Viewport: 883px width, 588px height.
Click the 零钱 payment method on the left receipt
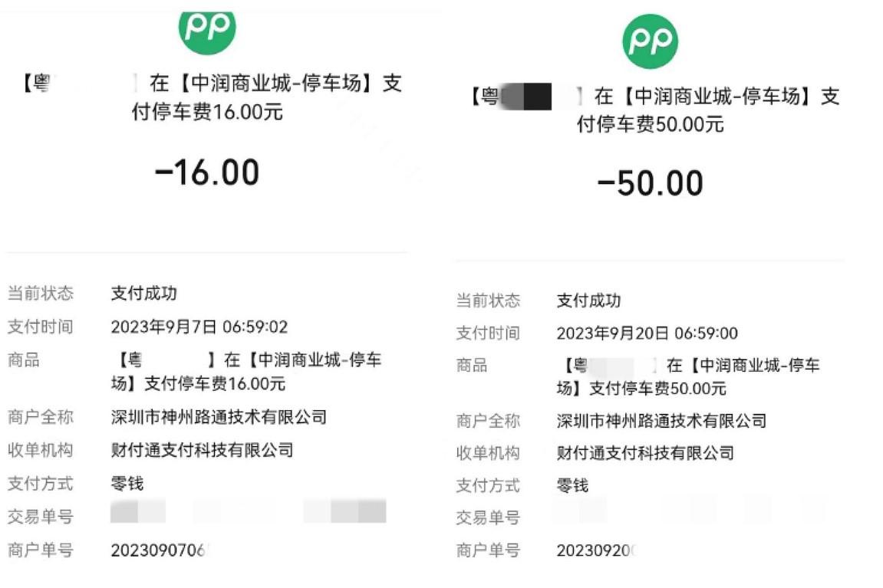point(127,483)
